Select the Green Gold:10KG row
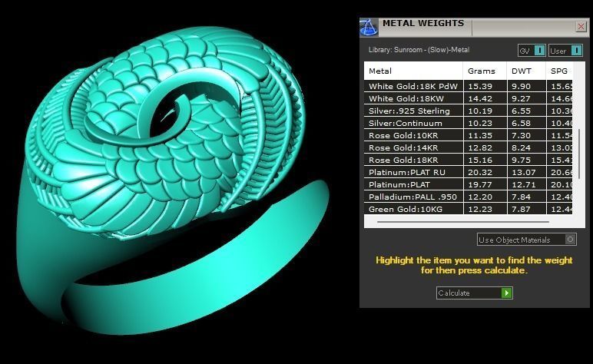Screen dimensions: 593x364 coord(469,209)
